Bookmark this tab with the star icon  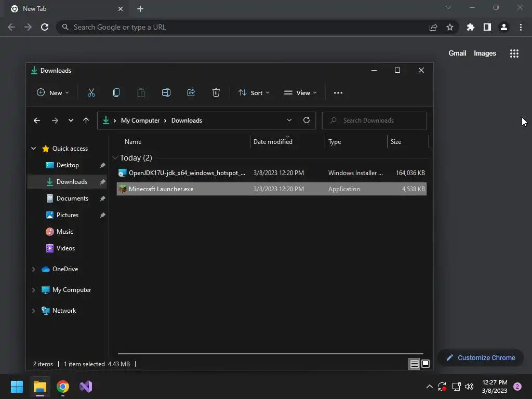(450, 27)
